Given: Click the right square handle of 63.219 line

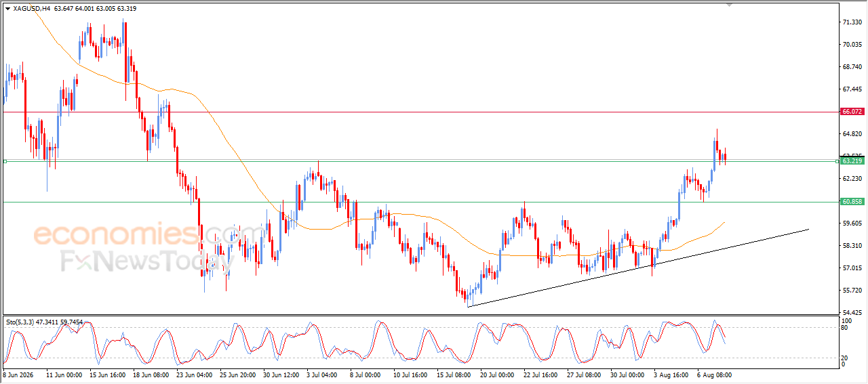Looking at the screenshot, I should pyautogui.click(x=836, y=161).
